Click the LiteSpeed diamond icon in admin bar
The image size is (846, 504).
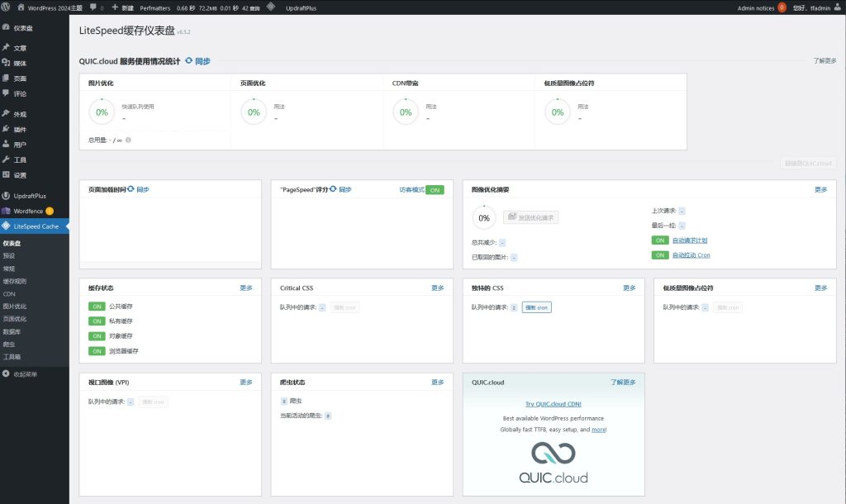[271, 7]
